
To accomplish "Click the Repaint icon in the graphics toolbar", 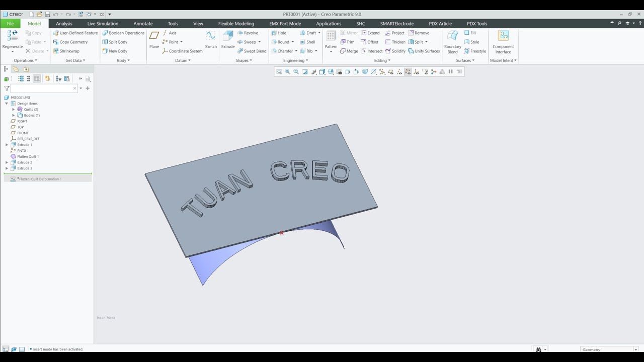I will (304, 71).
